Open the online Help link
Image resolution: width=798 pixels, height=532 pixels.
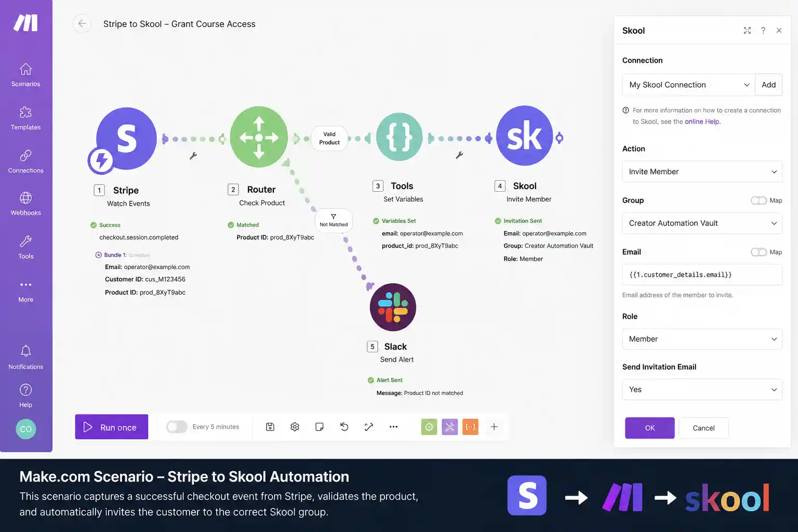(x=702, y=122)
